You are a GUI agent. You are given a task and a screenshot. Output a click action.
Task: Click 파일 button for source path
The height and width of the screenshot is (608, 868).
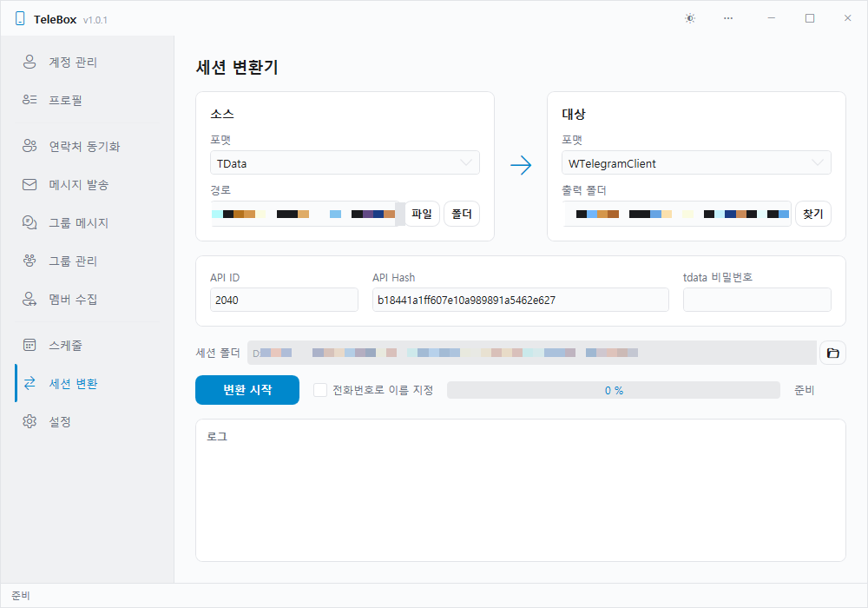[422, 214]
